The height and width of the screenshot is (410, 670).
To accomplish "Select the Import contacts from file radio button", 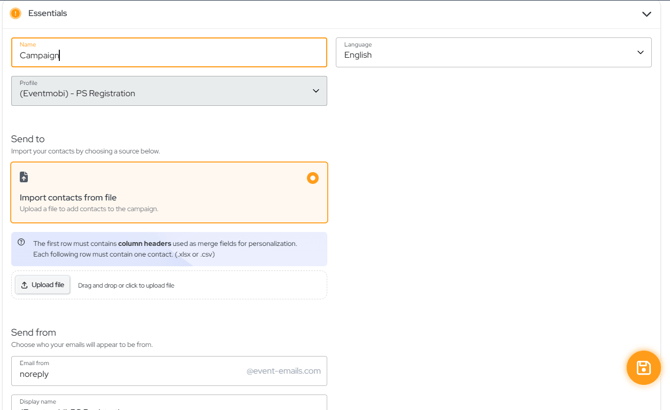I will click(x=312, y=178).
